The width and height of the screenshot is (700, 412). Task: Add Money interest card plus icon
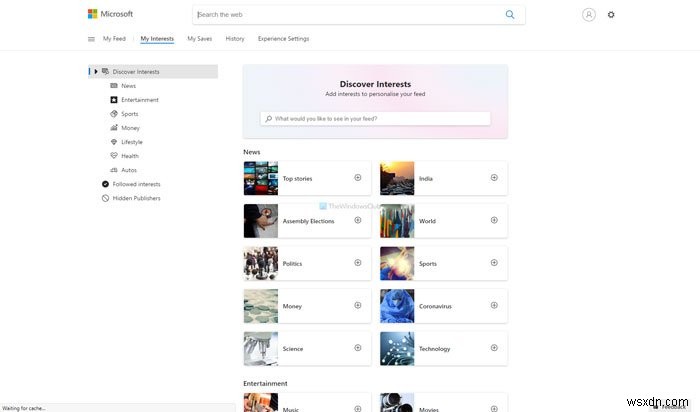click(358, 305)
